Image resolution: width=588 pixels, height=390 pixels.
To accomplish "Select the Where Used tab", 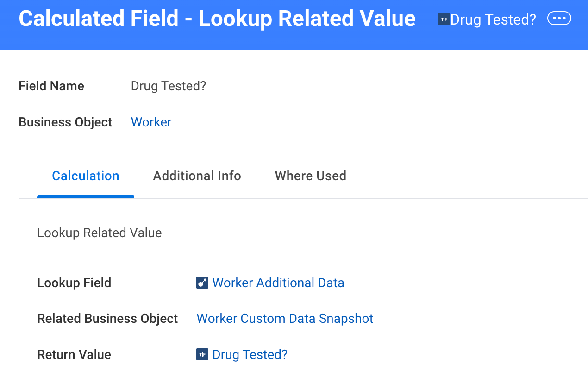I will coord(310,176).
